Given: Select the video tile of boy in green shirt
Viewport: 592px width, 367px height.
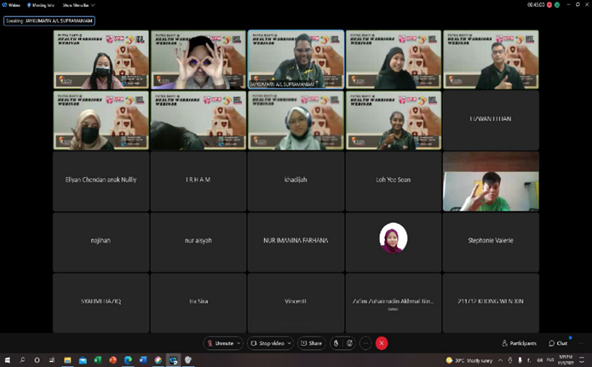Looking at the screenshot, I should click(491, 181).
